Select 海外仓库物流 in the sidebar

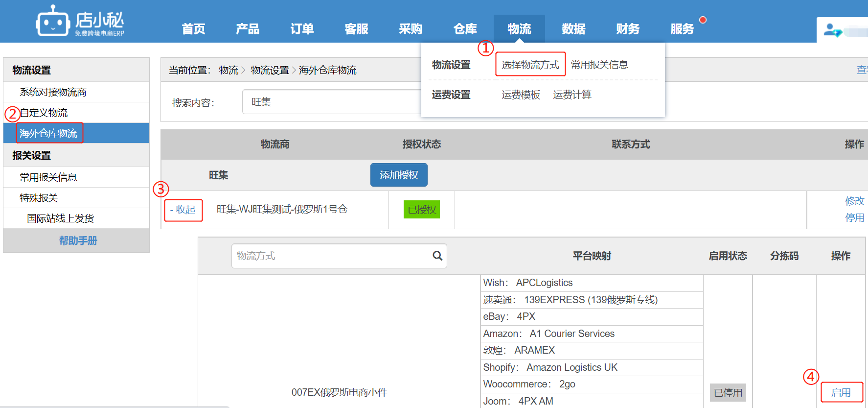pos(76,133)
